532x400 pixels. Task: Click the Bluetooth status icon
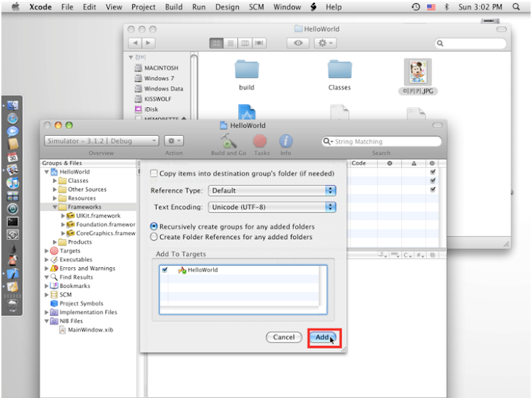446,7
